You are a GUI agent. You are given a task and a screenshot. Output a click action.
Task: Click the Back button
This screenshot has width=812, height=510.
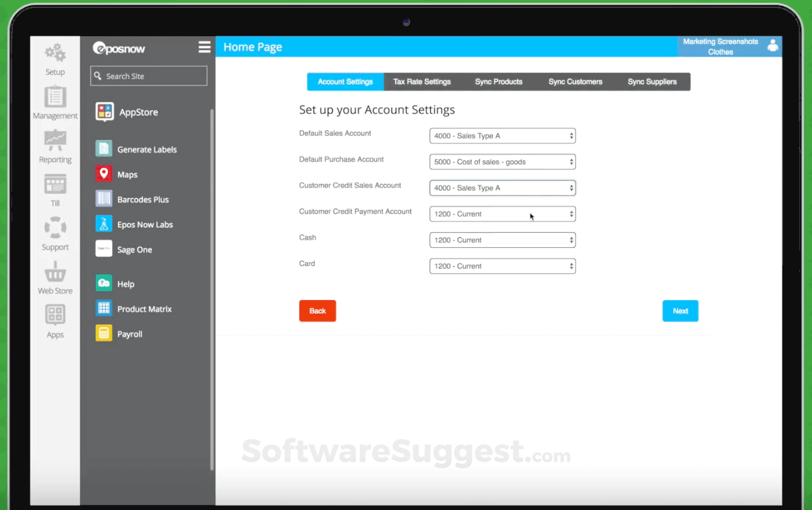(x=317, y=310)
